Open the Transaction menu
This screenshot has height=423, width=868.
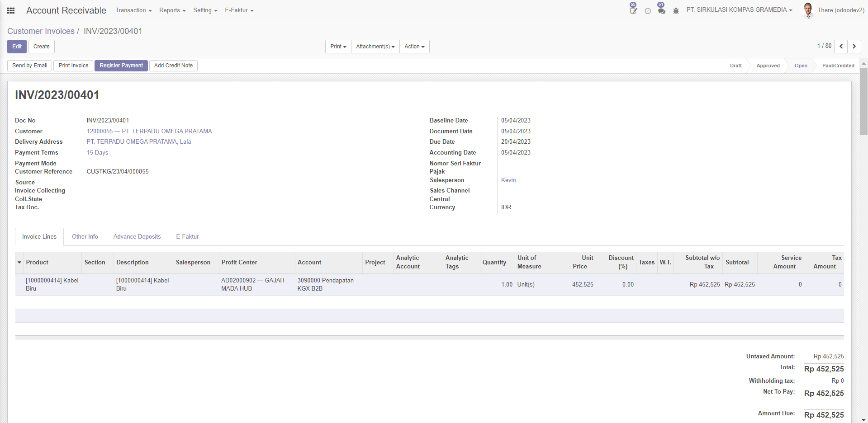point(133,10)
